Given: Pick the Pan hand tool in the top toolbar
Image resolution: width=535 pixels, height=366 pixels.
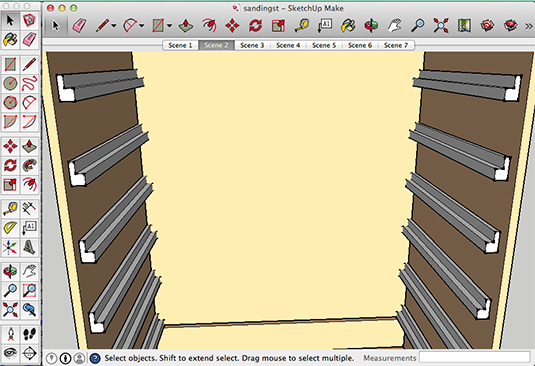Looking at the screenshot, I should (x=394, y=26).
